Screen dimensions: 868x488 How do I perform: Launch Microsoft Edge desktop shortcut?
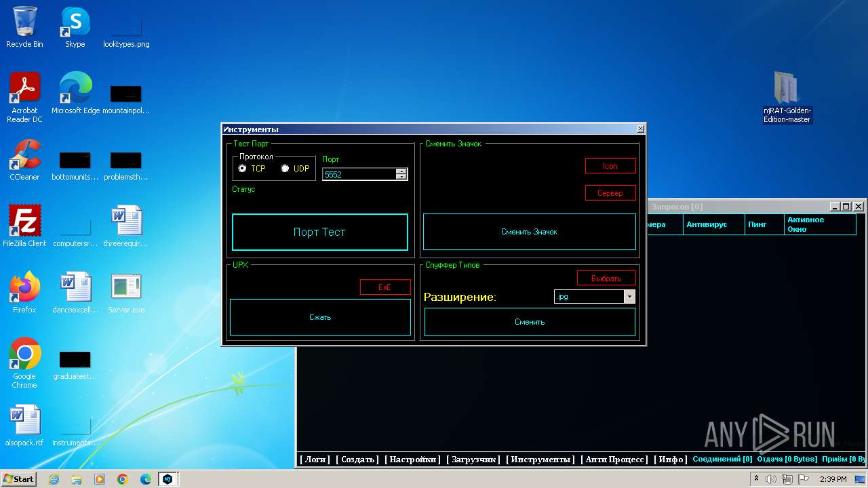(75, 94)
